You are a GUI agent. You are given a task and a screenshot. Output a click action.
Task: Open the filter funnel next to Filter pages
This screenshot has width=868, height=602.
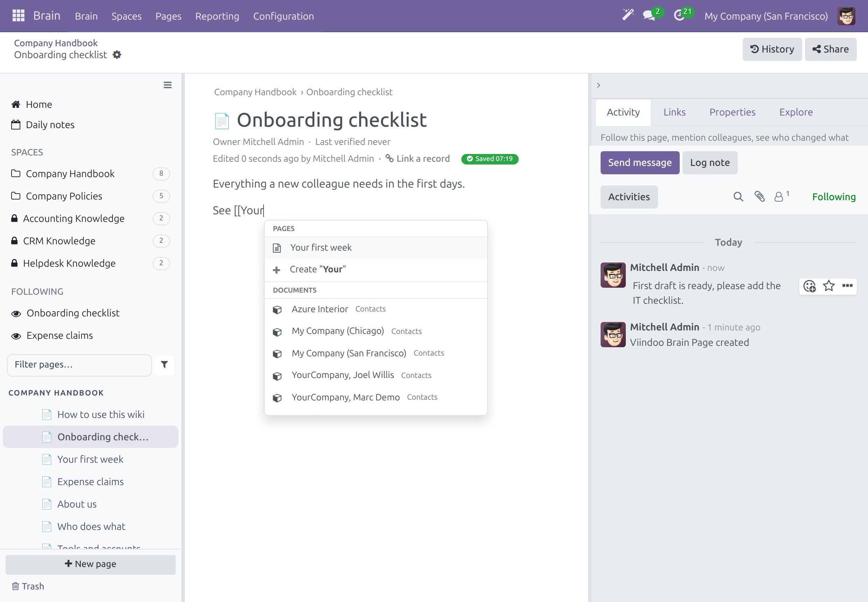point(164,365)
